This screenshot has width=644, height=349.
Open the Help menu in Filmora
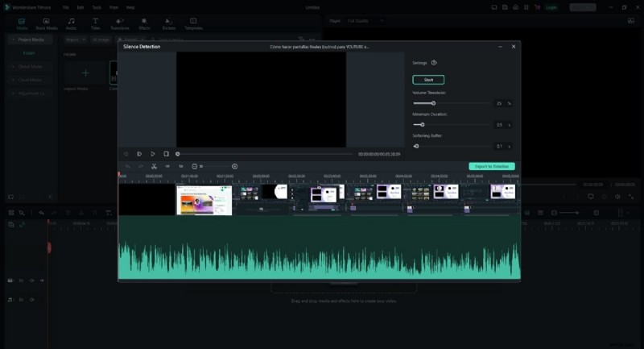pos(130,7)
